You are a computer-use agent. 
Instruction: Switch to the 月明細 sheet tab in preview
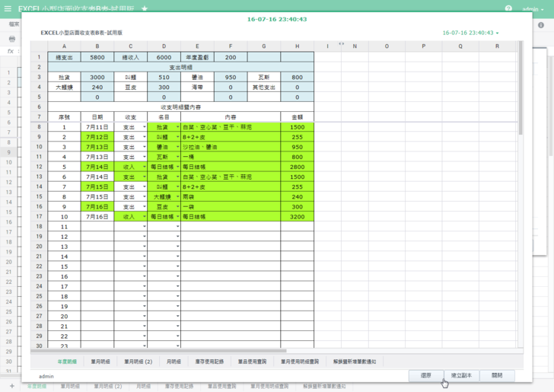coord(174,362)
